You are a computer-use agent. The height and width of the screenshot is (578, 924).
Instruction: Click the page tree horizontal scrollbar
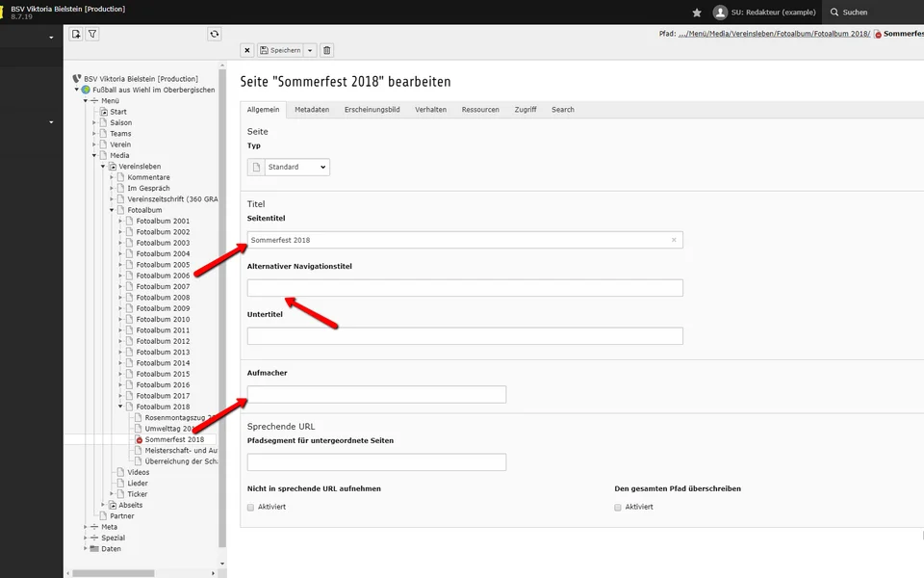(x=114, y=573)
